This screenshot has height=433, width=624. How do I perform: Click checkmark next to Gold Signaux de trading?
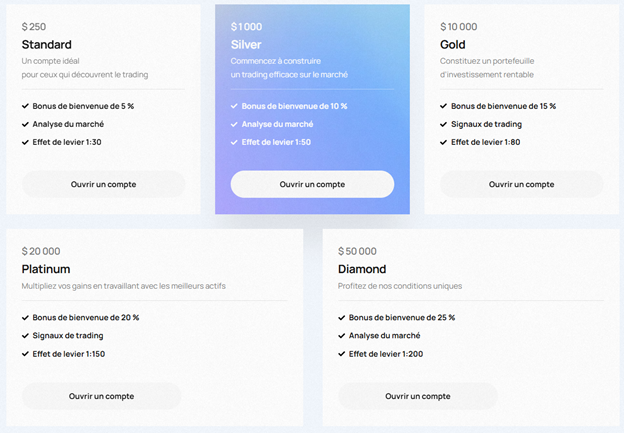click(444, 124)
